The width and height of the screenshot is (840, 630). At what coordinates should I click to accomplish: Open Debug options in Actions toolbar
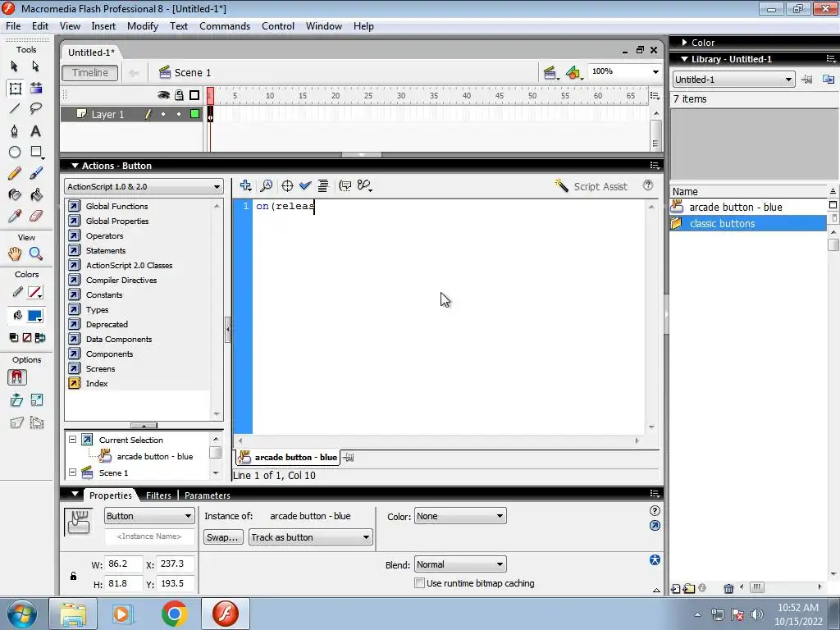coord(365,186)
